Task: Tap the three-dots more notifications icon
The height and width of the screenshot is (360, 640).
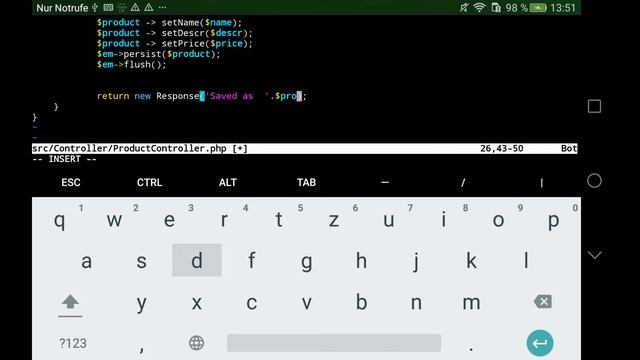Action: click(x=162, y=8)
